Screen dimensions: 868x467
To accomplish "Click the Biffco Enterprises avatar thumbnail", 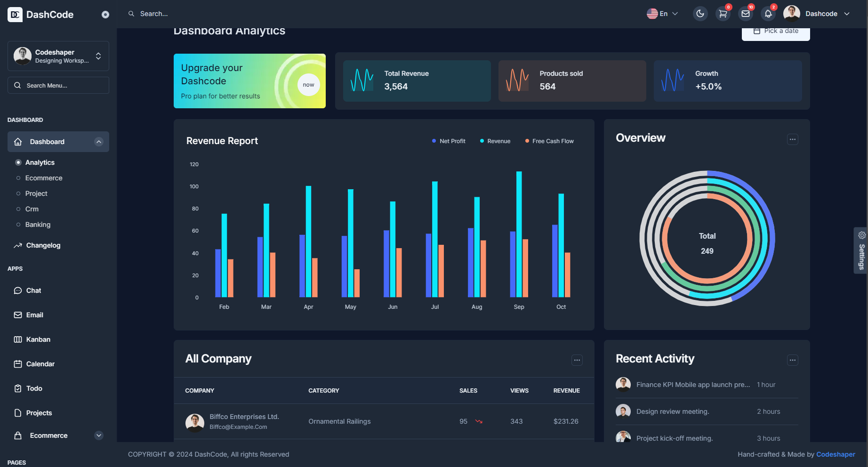I will (195, 423).
